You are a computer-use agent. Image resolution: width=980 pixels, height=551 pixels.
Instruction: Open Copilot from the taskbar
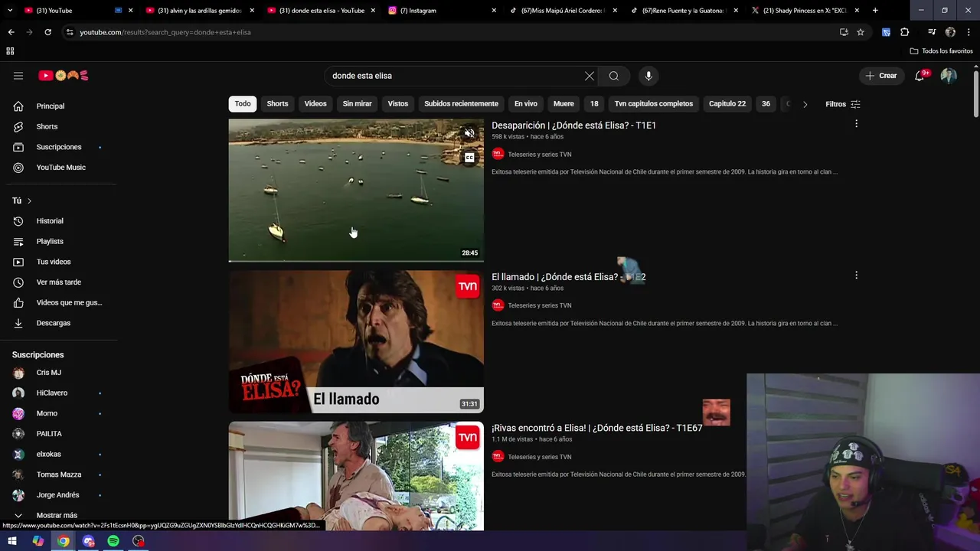click(x=38, y=541)
